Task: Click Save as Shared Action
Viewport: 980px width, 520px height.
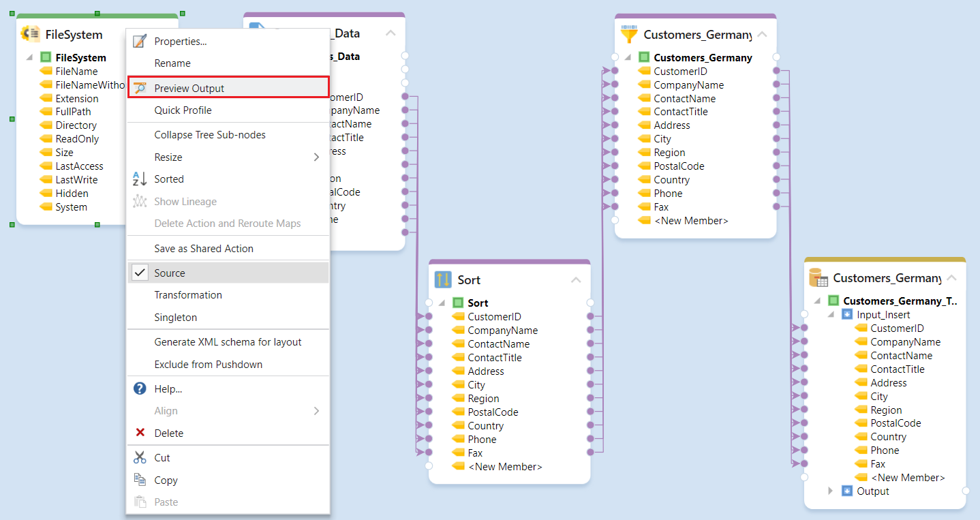Action: click(x=204, y=249)
